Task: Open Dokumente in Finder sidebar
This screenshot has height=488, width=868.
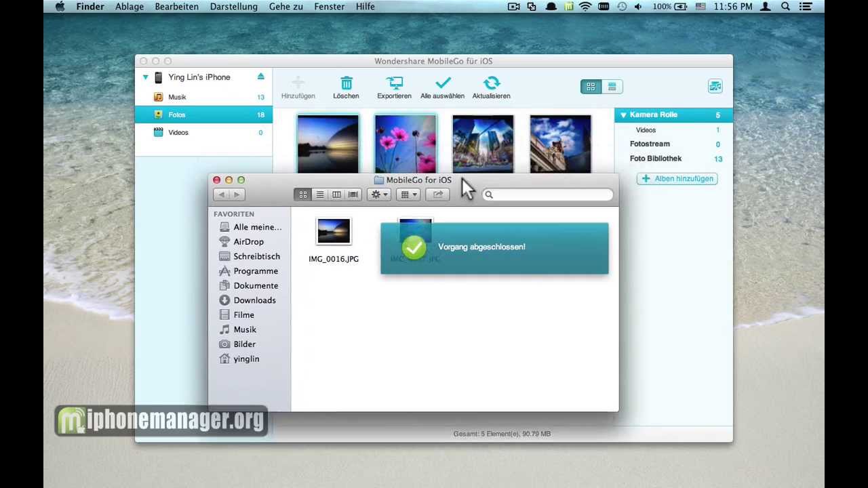Action: (x=250, y=285)
